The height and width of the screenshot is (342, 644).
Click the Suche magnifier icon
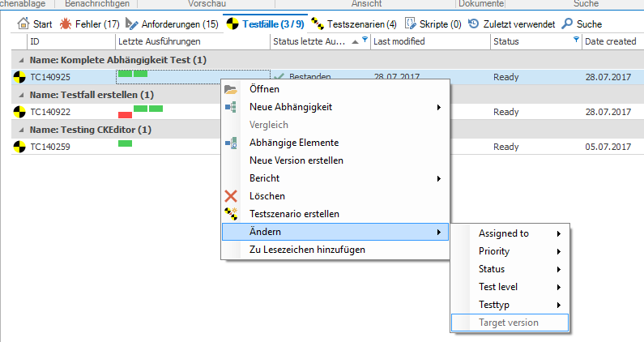(x=567, y=24)
